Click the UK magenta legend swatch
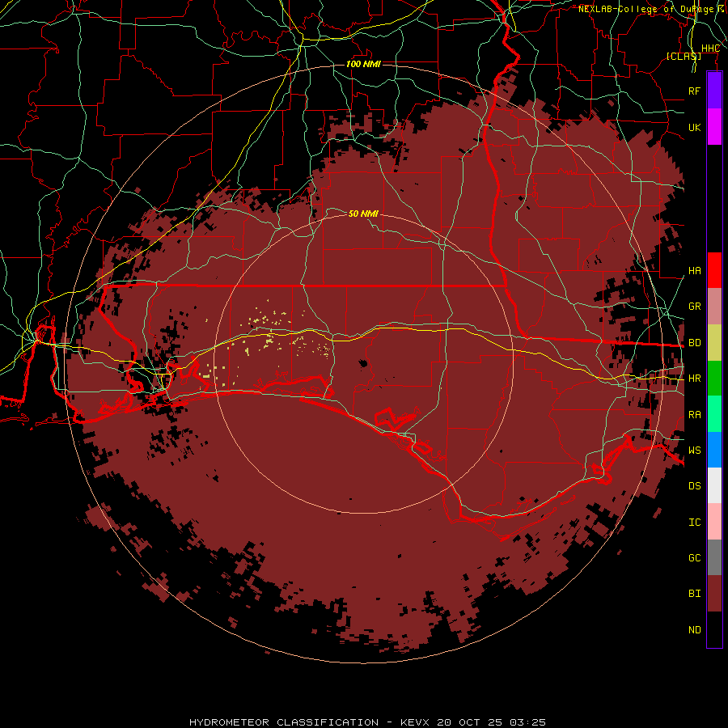The image size is (728, 728). tap(714, 127)
